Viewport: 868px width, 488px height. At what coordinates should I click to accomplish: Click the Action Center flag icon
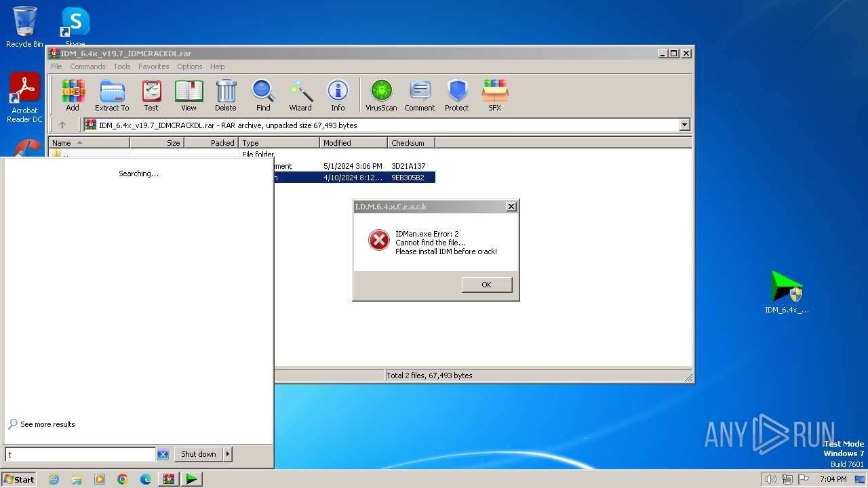click(804, 479)
